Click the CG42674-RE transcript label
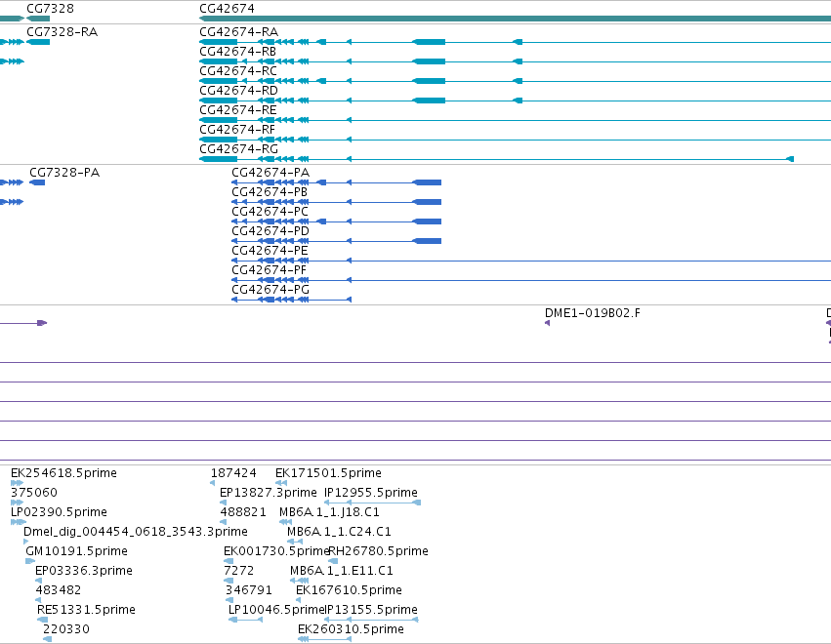The height and width of the screenshot is (644, 831). pos(238,110)
